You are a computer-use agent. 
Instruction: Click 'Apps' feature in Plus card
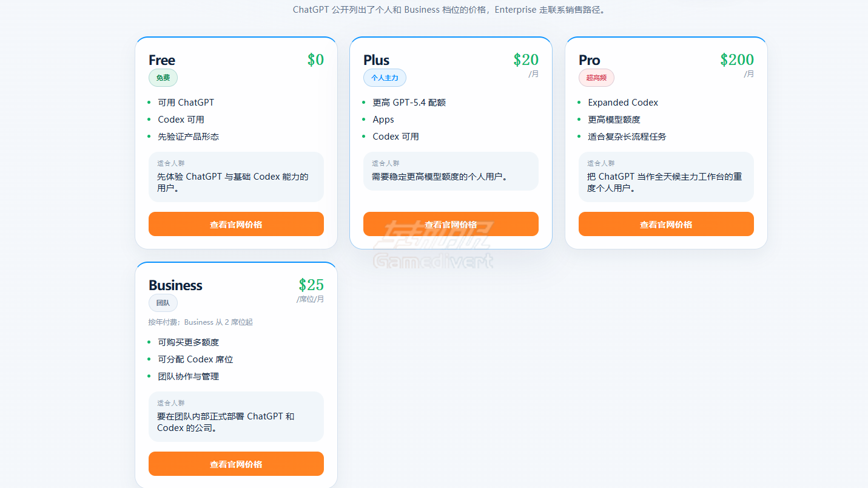[383, 120]
